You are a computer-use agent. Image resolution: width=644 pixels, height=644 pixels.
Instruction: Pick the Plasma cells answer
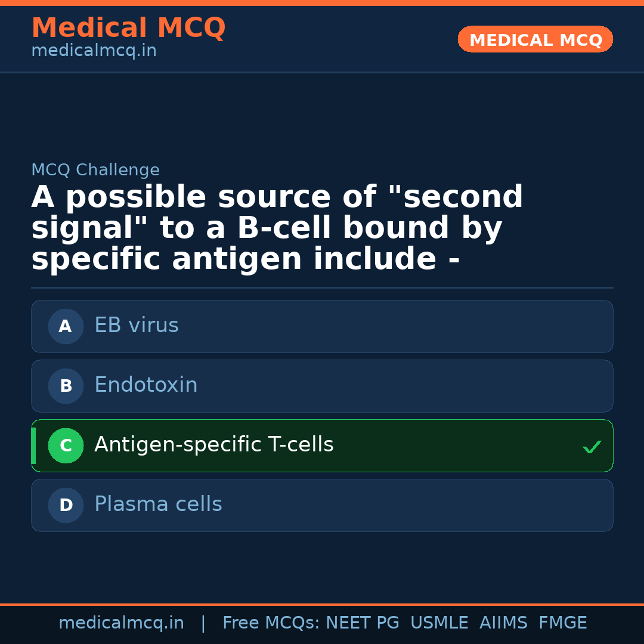(322, 505)
